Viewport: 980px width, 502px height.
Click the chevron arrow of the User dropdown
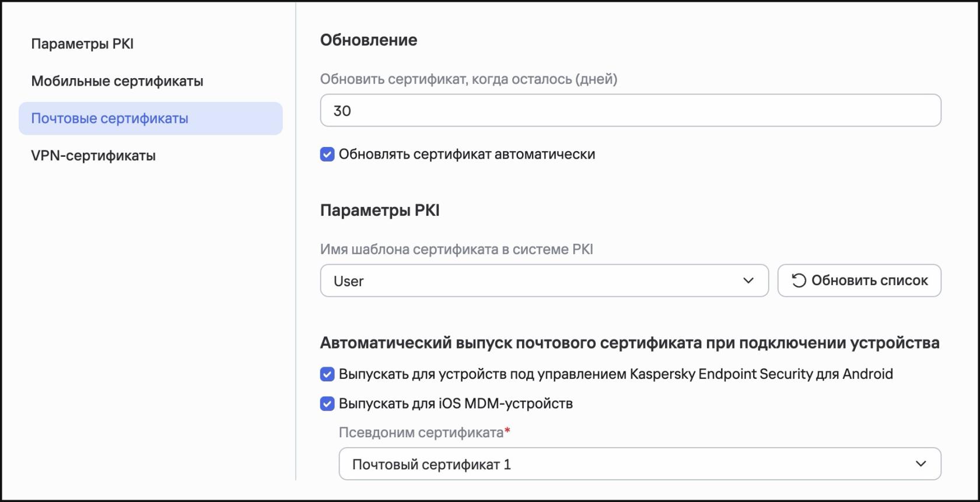tap(748, 280)
